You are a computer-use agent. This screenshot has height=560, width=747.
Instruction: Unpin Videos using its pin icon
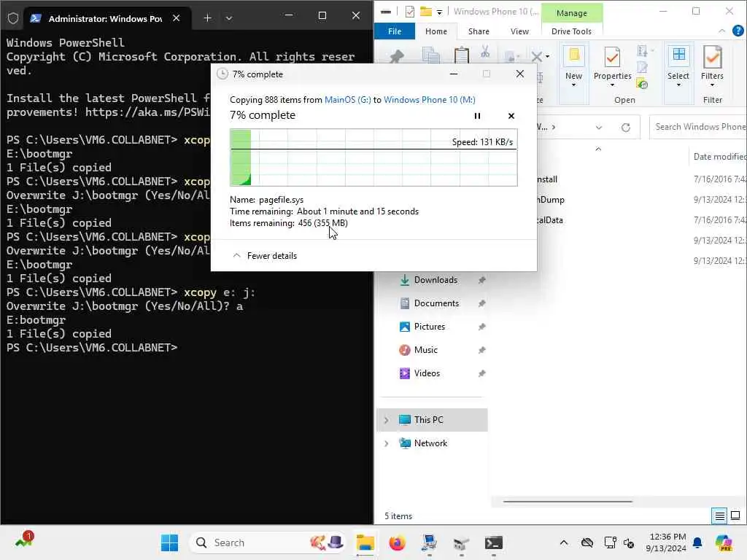481,373
